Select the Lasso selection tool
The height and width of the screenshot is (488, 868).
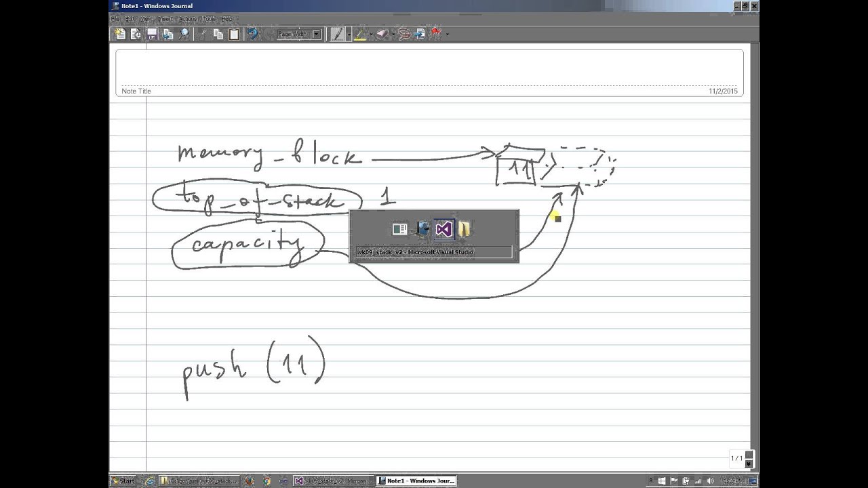(x=404, y=34)
